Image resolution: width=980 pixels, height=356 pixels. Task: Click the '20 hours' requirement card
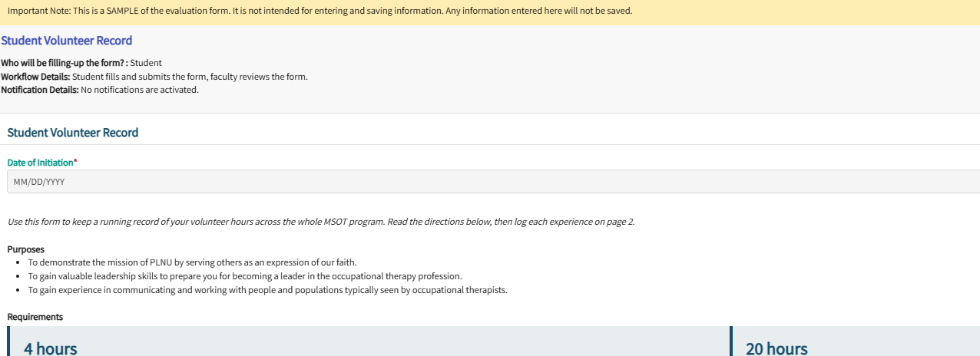pyautogui.click(x=855, y=341)
